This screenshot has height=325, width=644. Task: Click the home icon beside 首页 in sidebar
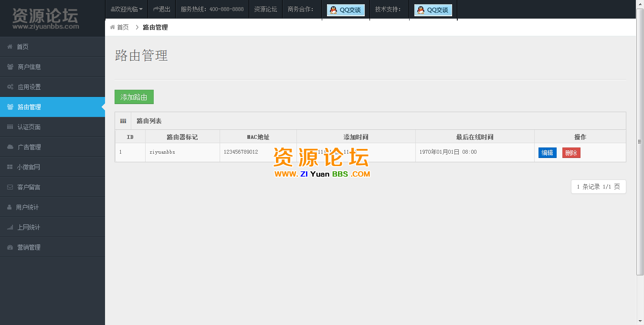10,47
